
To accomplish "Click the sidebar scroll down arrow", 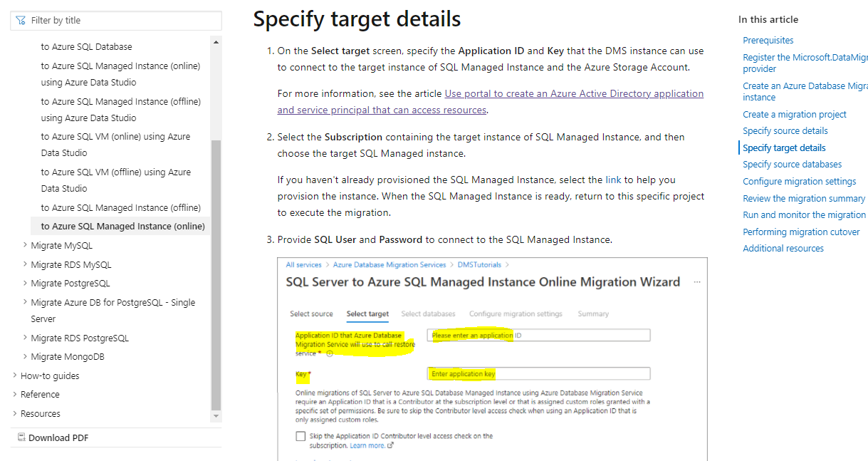I will click(216, 416).
